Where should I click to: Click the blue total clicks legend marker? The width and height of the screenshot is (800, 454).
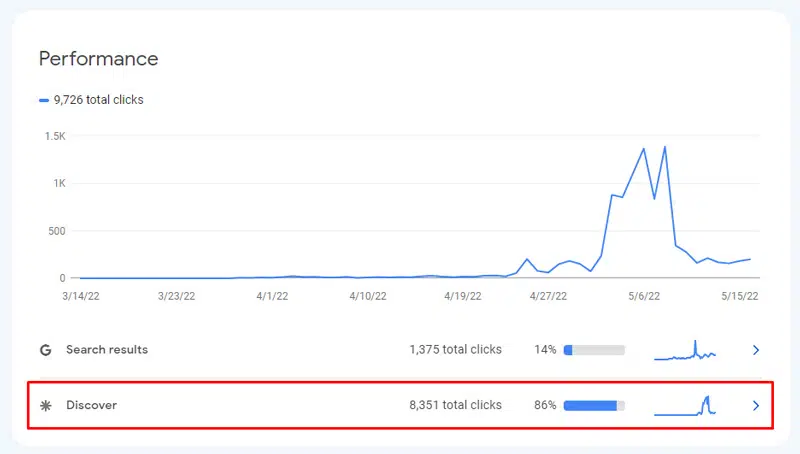tap(44, 100)
